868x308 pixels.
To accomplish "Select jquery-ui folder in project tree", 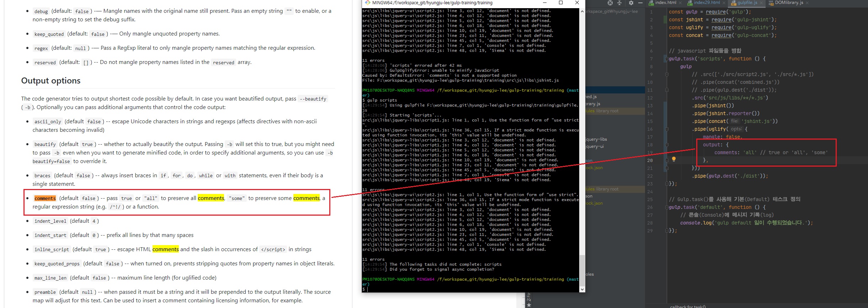I will point(595,146).
